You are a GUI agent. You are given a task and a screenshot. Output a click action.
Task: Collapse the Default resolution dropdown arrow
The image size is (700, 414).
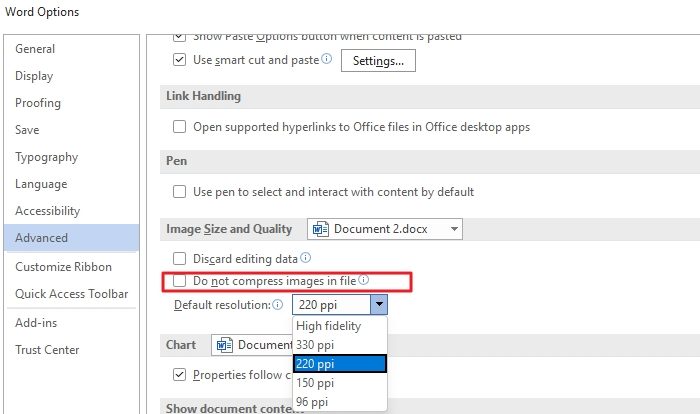[x=377, y=305]
